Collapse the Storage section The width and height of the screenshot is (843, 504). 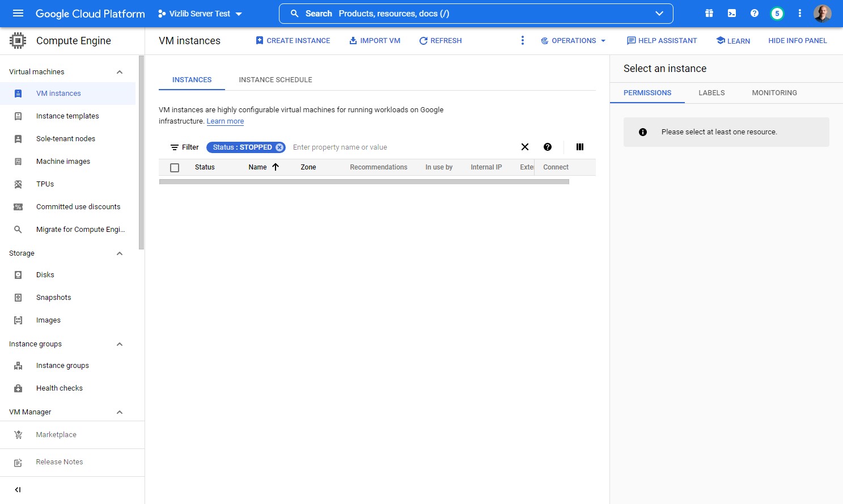pos(120,253)
